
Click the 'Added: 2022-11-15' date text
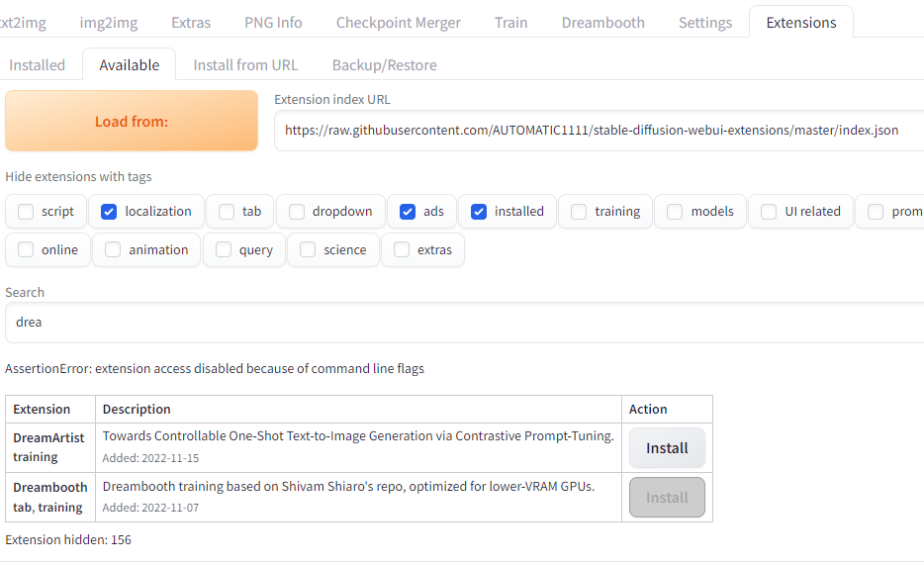(150, 458)
